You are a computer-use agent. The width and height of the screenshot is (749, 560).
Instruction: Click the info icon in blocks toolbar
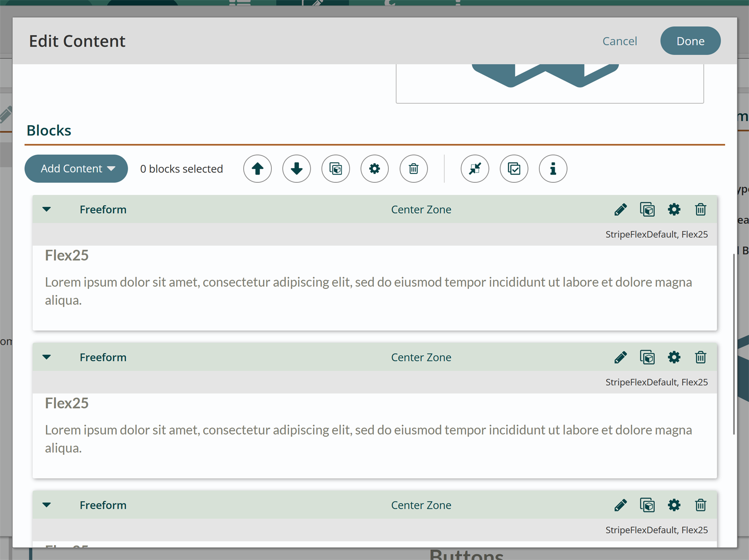point(553,169)
